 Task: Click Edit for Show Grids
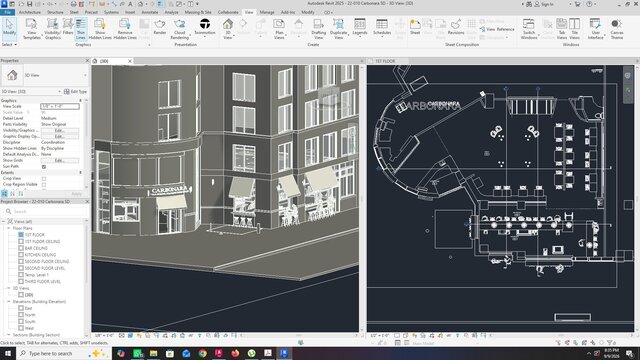[x=60, y=160]
